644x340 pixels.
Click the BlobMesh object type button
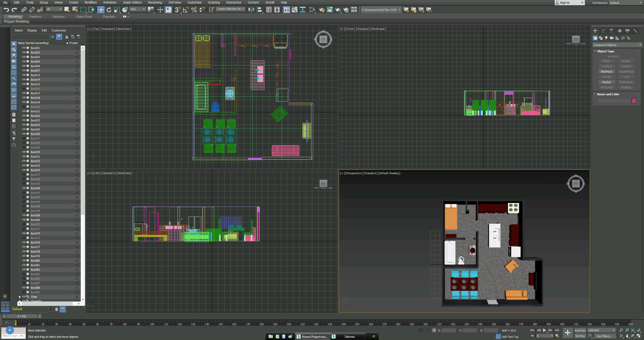pos(607,72)
